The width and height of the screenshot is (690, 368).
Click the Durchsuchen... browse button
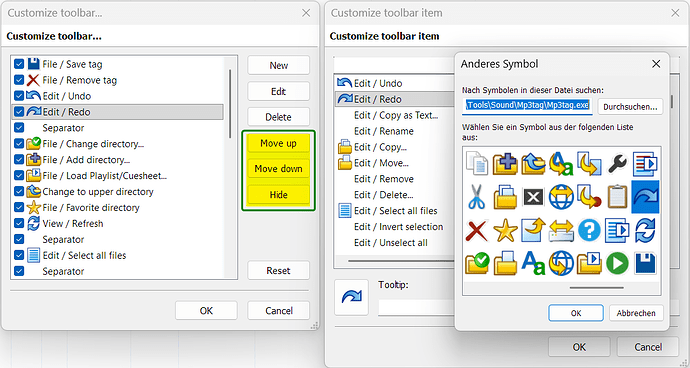tap(630, 107)
